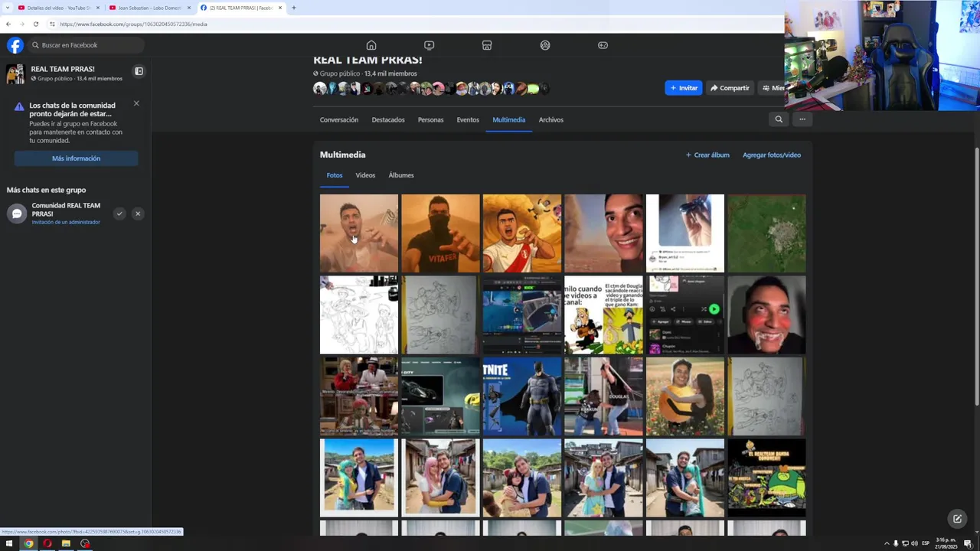Open the couple in flower field photo
The height and width of the screenshot is (551, 980).
[685, 396]
